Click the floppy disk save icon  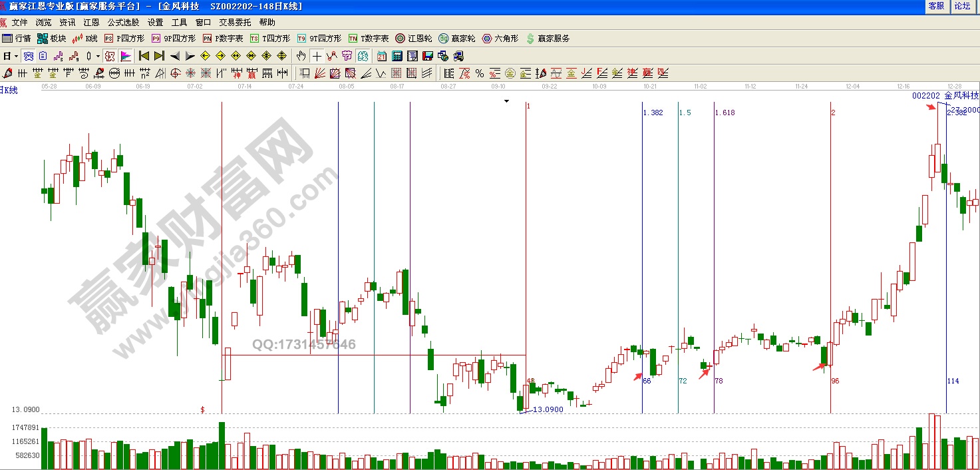point(427,56)
